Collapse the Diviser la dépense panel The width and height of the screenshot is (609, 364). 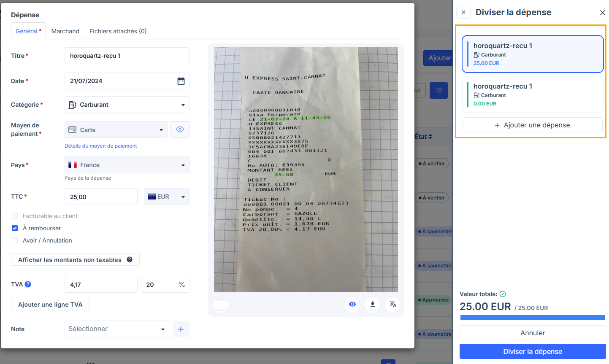[463, 12]
